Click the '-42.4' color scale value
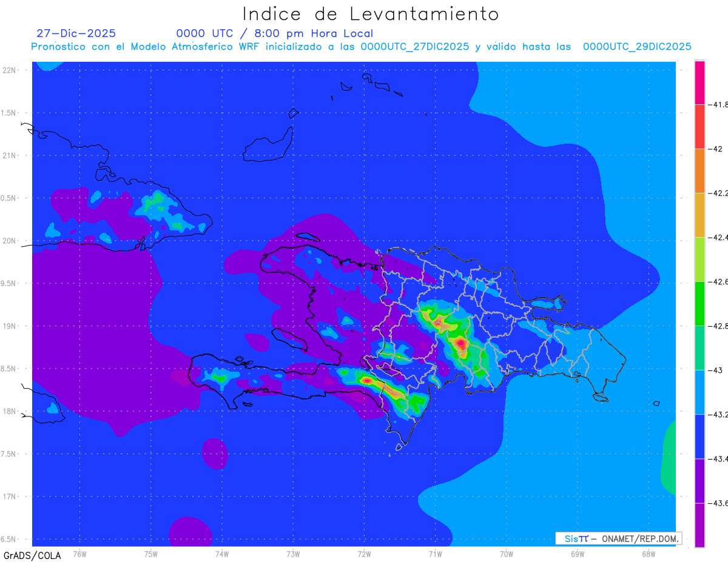The width and height of the screenshot is (728, 562). pyautogui.click(x=720, y=237)
